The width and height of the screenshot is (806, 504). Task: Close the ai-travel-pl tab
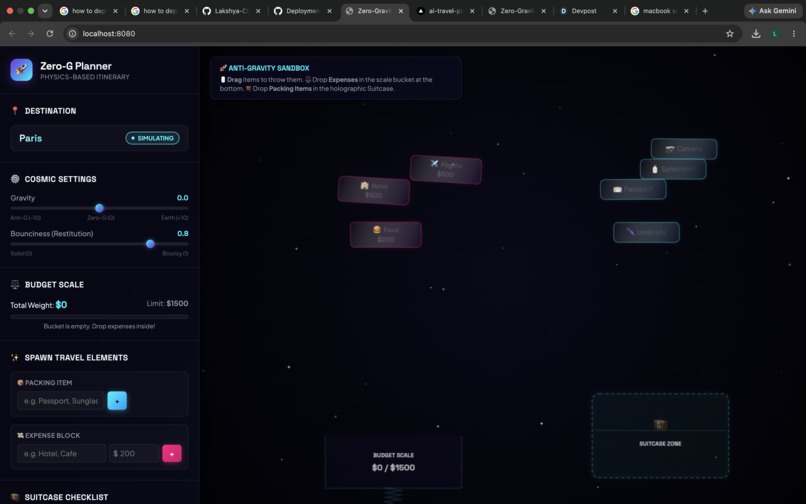472,11
